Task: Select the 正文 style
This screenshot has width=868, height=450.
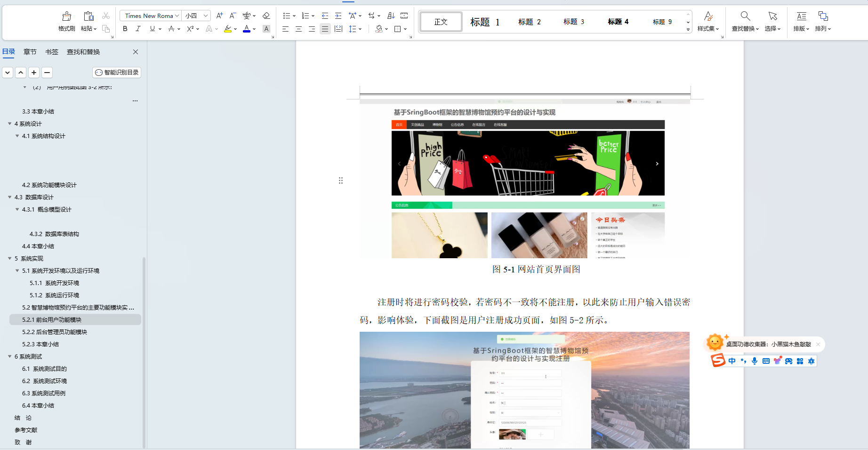Action: point(441,22)
